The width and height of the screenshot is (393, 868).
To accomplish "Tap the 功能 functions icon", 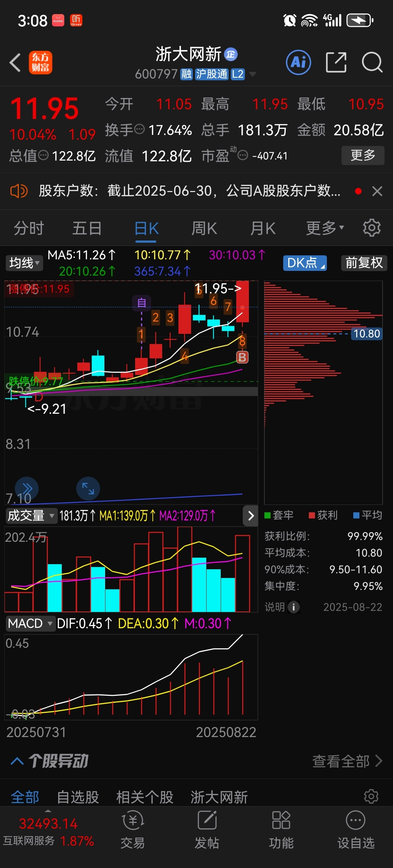I will (281, 830).
